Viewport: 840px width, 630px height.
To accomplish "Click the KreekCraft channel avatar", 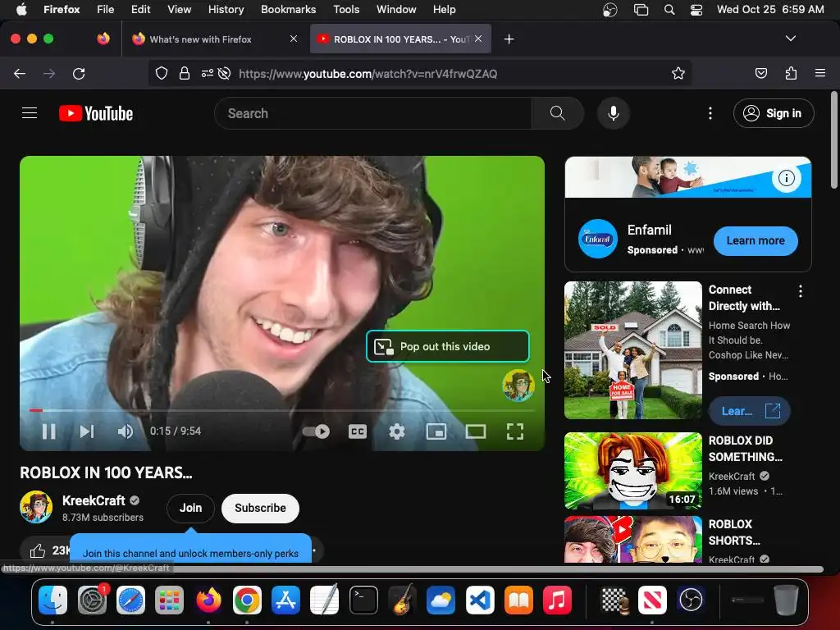I will [36, 507].
